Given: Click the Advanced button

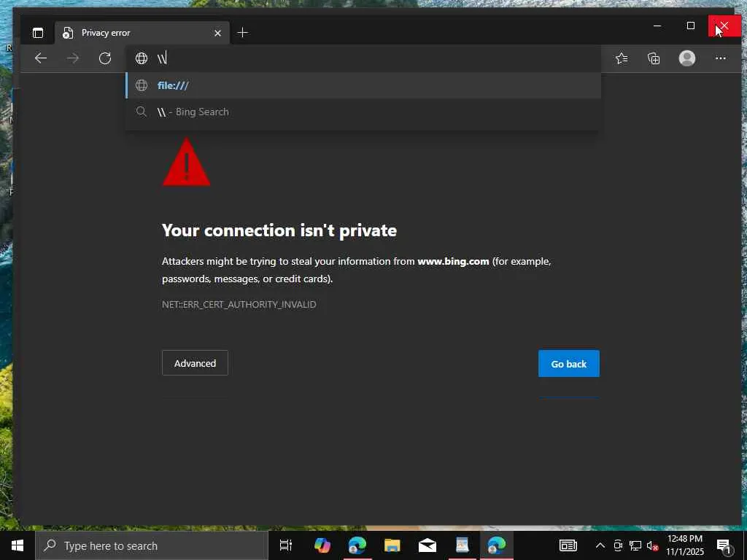Looking at the screenshot, I should [x=195, y=363].
